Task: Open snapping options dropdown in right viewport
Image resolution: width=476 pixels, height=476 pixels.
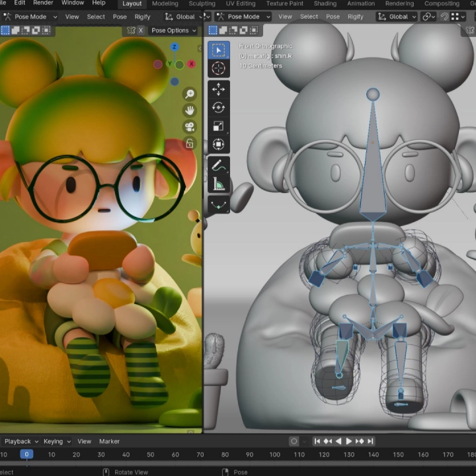Action: 458,17
